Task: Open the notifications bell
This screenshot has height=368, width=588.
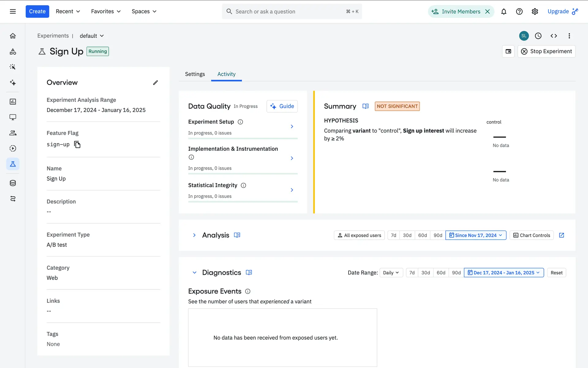Action: [x=503, y=12]
